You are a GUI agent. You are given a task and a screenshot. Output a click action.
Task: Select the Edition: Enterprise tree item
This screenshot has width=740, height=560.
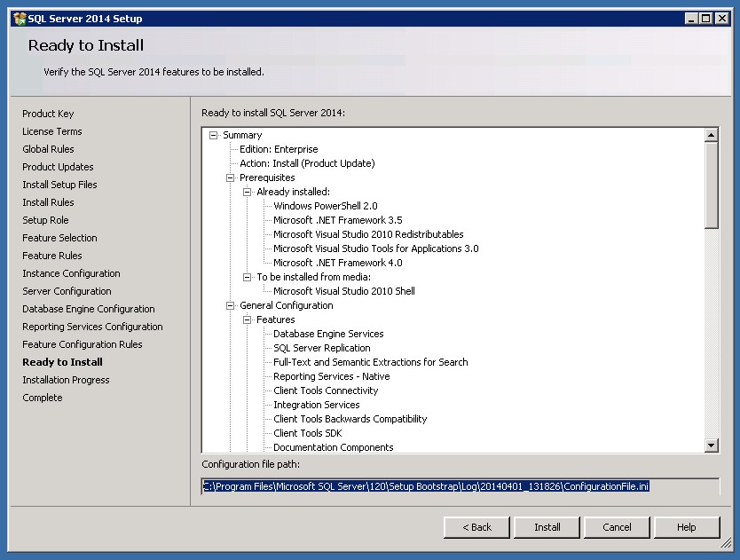(279, 149)
